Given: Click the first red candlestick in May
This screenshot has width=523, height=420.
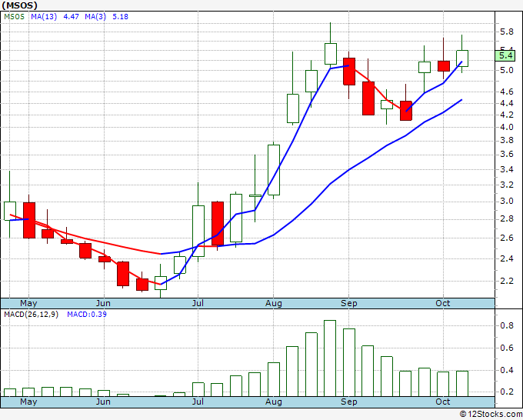Looking at the screenshot, I should (x=29, y=219).
